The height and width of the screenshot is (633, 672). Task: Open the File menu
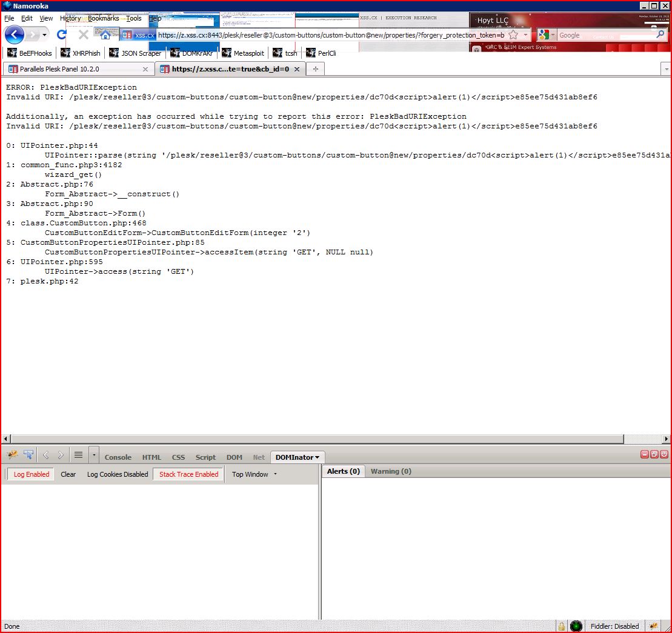9,18
